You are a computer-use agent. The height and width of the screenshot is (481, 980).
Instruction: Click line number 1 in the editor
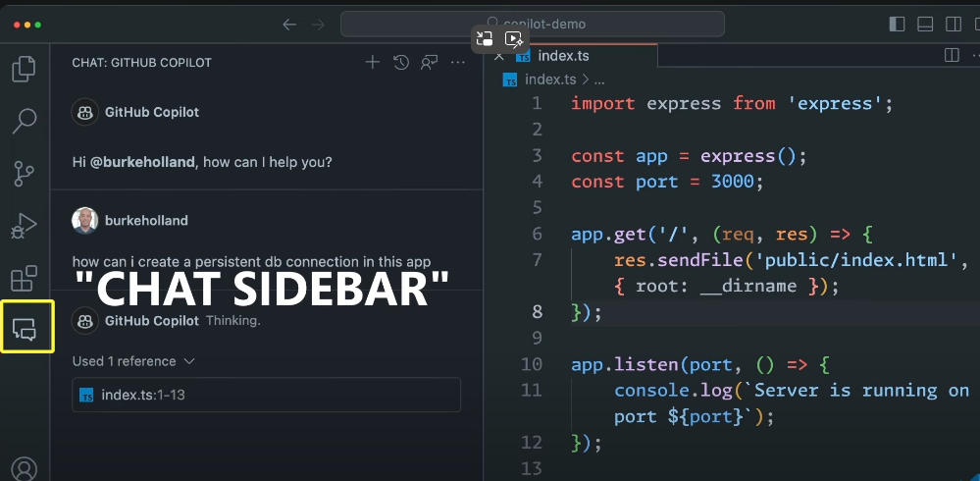click(x=537, y=103)
